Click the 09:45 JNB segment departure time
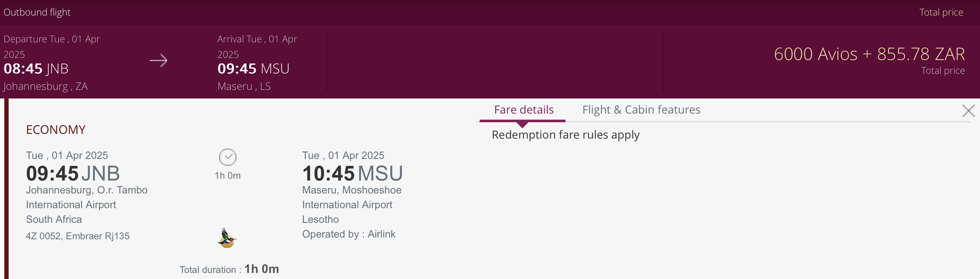This screenshot has height=279, width=980. [x=73, y=174]
